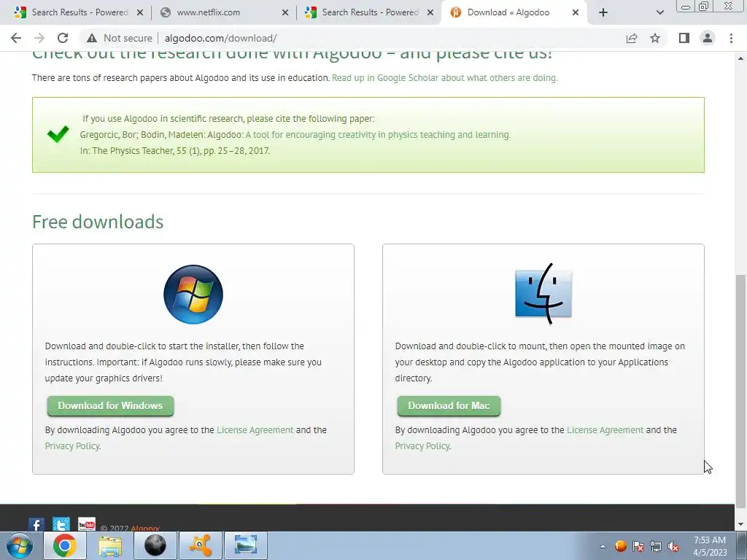This screenshot has width=747, height=560.
Task: Close the Download « Algodoo tab
Action: pos(575,12)
